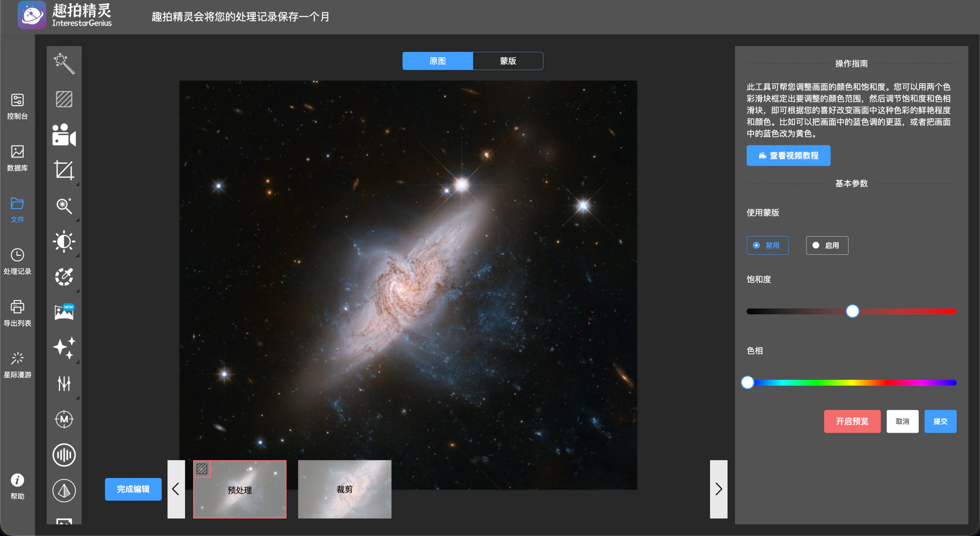The width and height of the screenshot is (980, 536).
Task: Open the hatched mask tool in toolbar
Action: 64,99
